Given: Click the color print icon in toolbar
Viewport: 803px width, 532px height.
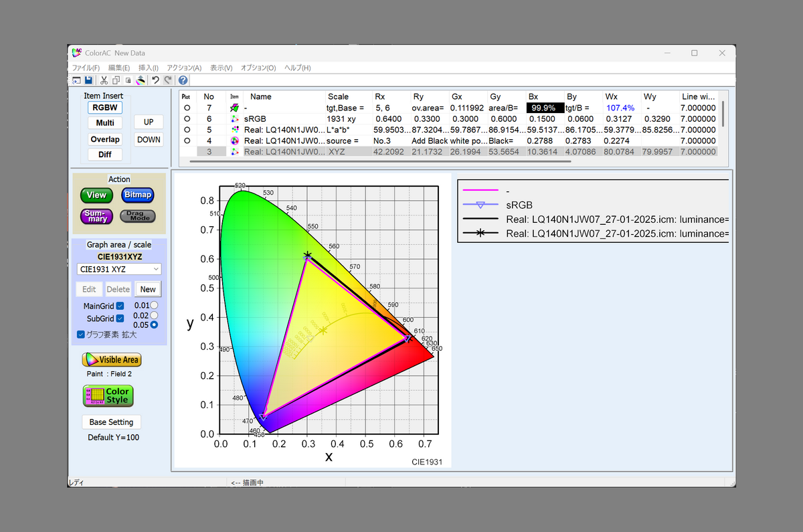Looking at the screenshot, I should pos(141,80).
